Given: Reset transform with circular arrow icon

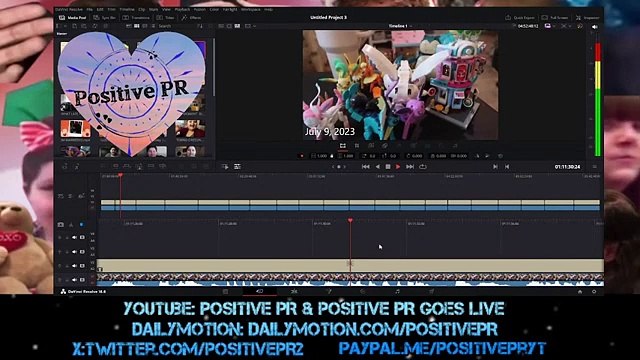Looking at the screenshot, I should tap(500, 156).
